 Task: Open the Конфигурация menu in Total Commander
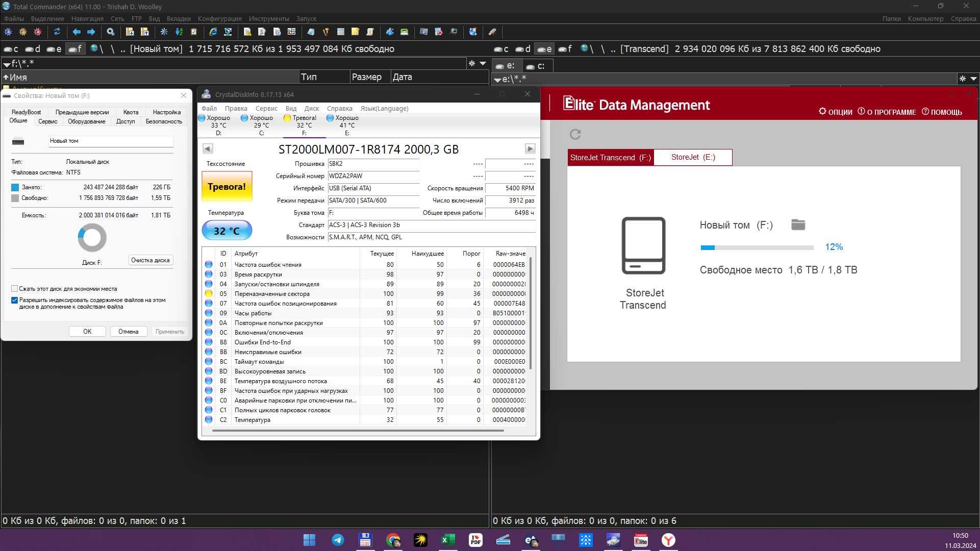tap(220, 18)
